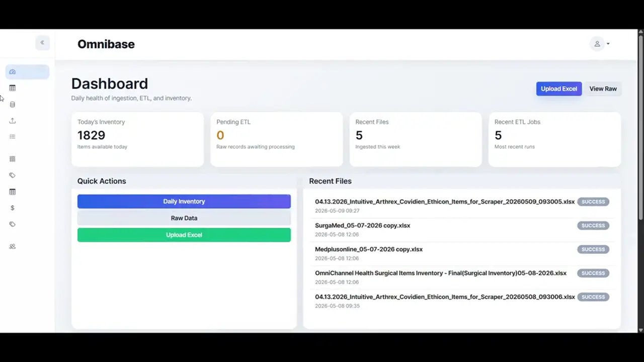Select the bulleted list icon in sidebar
The image size is (644, 362).
coord(13,137)
